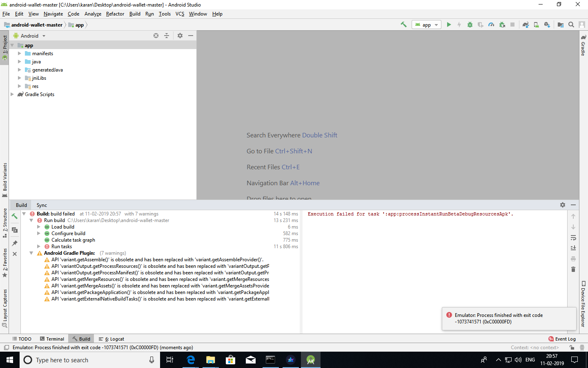Screen dimensions: 588x368
Task: Click the locate/scroll from source target icon
Action: 156,36
